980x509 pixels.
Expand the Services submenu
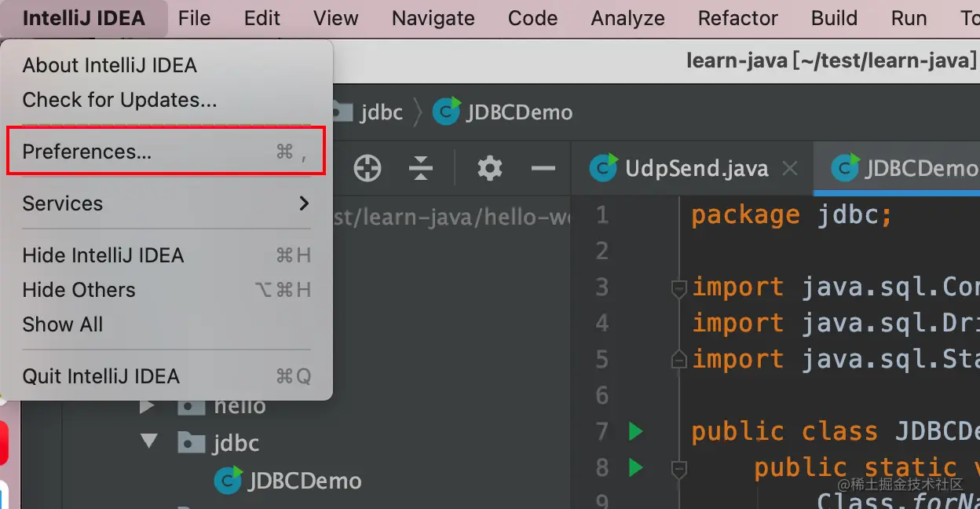tap(166, 203)
